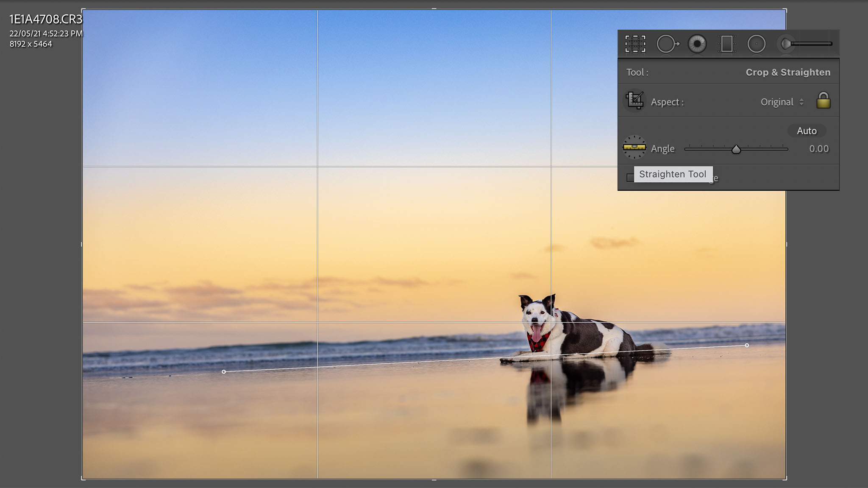This screenshot has height=488, width=868.
Task: Click the Angle value 0.00 field
Action: tap(818, 149)
